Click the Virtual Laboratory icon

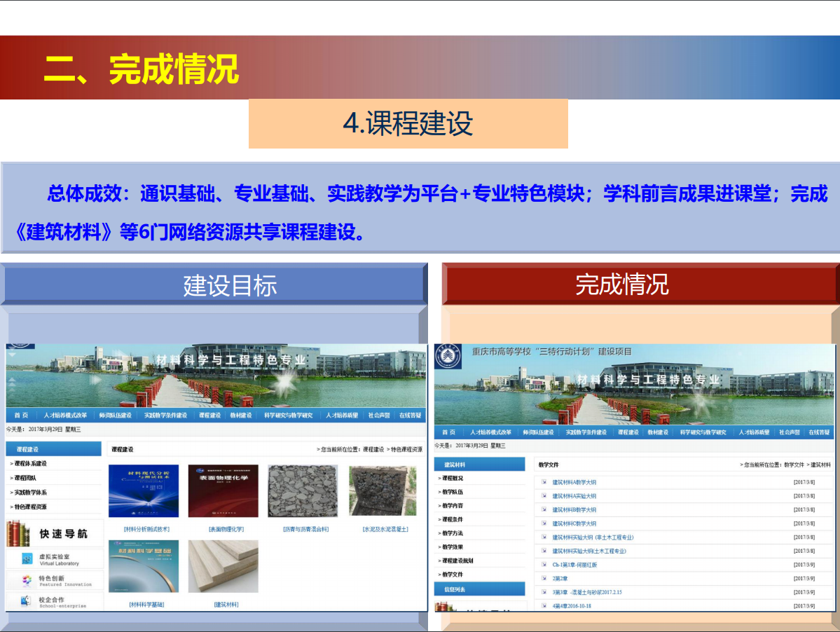click(x=27, y=558)
